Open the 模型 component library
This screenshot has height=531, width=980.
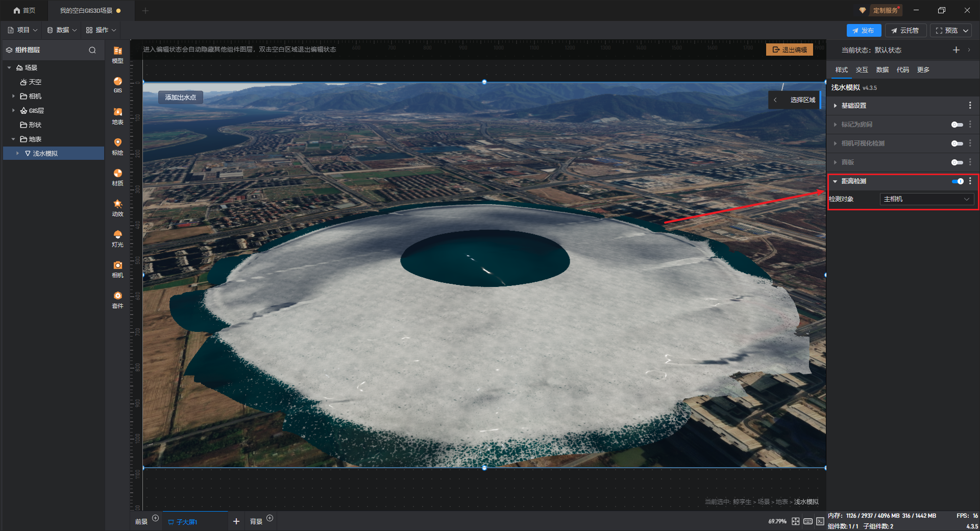117,55
